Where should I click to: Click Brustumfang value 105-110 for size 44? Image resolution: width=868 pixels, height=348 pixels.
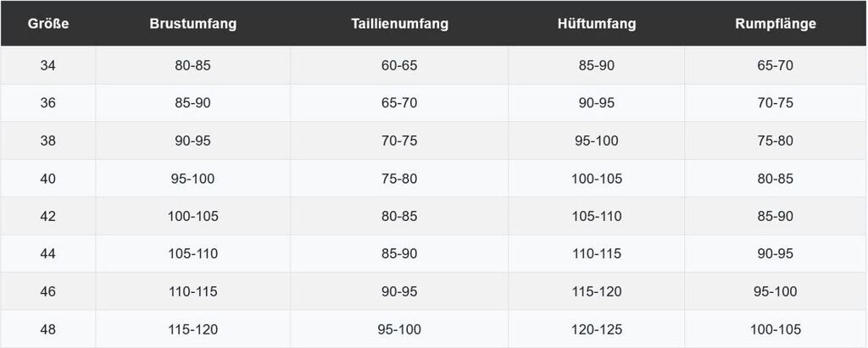(192, 254)
